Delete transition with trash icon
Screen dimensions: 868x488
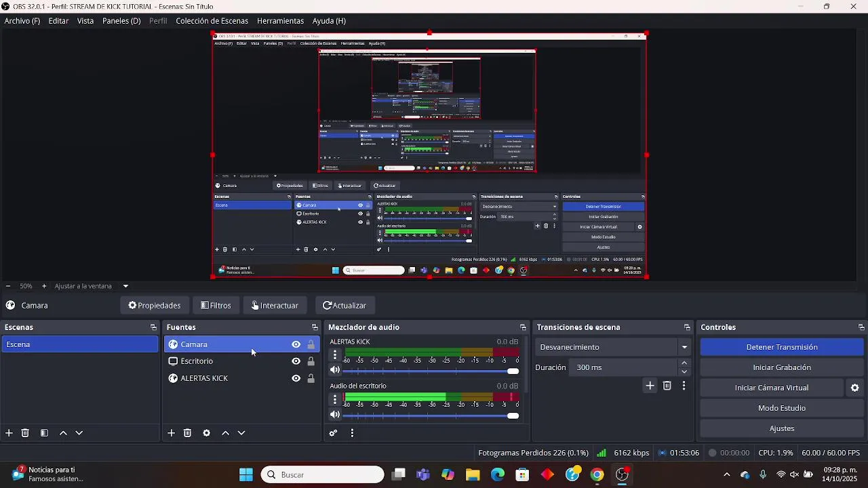[667, 386]
